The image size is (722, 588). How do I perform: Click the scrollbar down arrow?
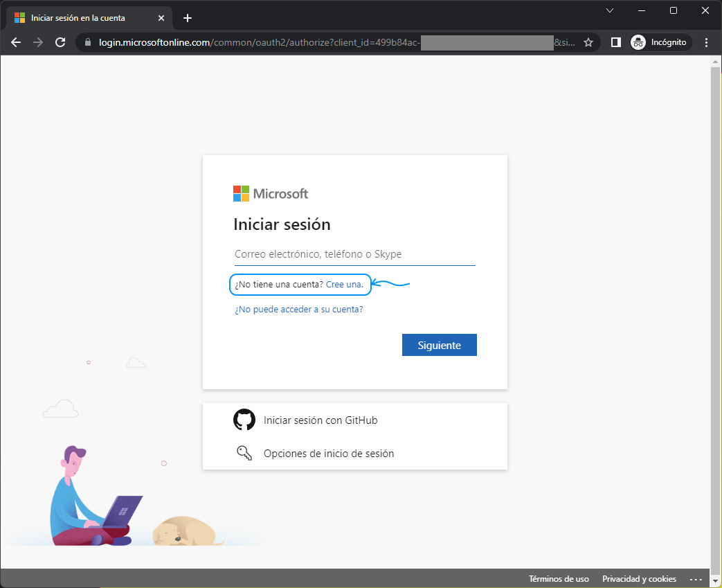click(x=715, y=582)
